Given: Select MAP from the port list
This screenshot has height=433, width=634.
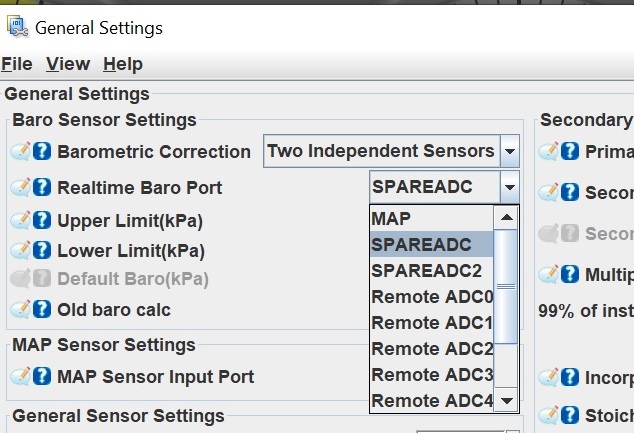Looking at the screenshot, I should click(431, 219).
